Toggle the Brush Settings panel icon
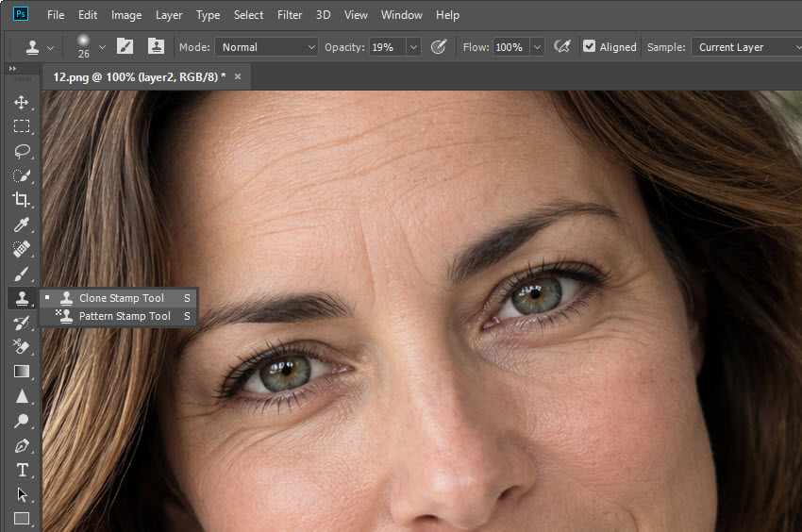The width and height of the screenshot is (802, 532). pyautogui.click(x=125, y=46)
